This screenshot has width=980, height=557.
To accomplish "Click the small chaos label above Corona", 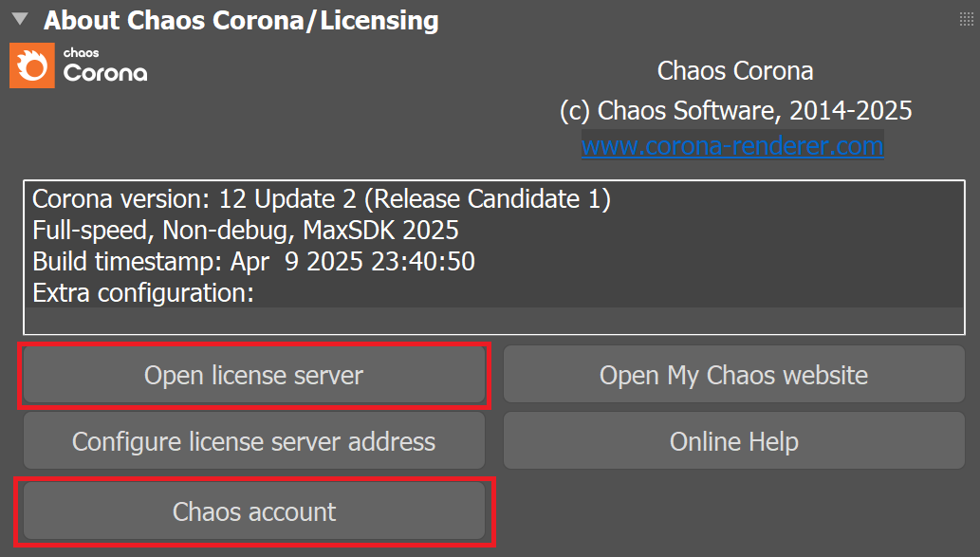I will coord(81,52).
